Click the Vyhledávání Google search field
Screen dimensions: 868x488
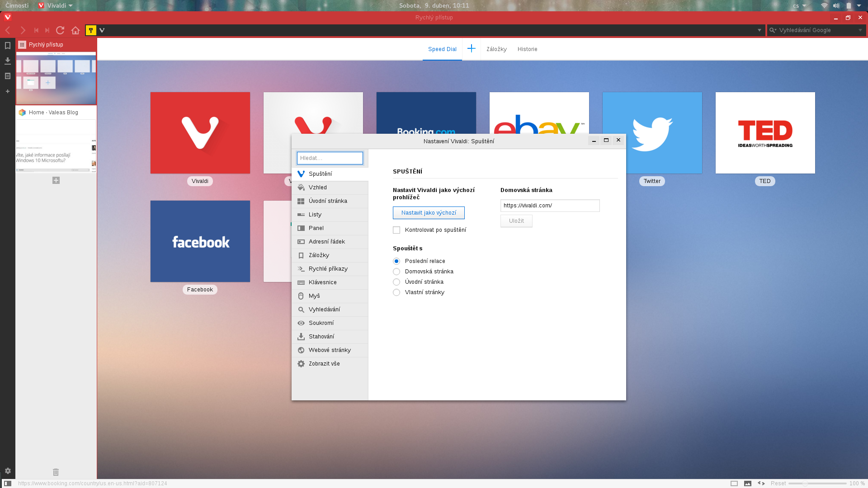coord(816,30)
